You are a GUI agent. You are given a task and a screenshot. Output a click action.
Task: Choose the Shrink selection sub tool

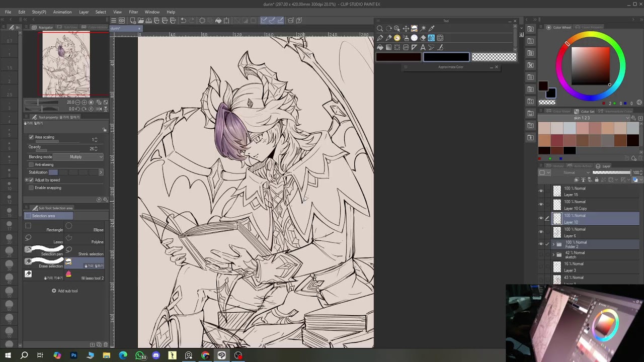pyautogui.click(x=85, y=250)
